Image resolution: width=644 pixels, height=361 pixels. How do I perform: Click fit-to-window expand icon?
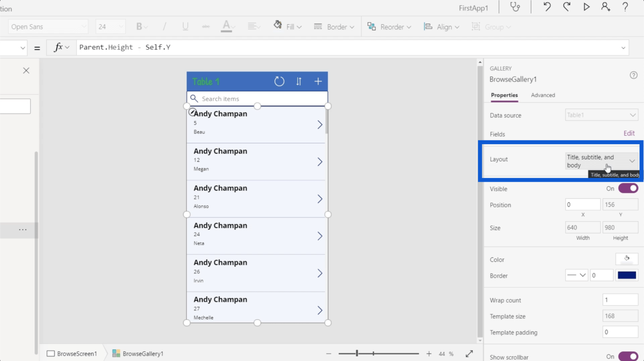tap(469, 354)
